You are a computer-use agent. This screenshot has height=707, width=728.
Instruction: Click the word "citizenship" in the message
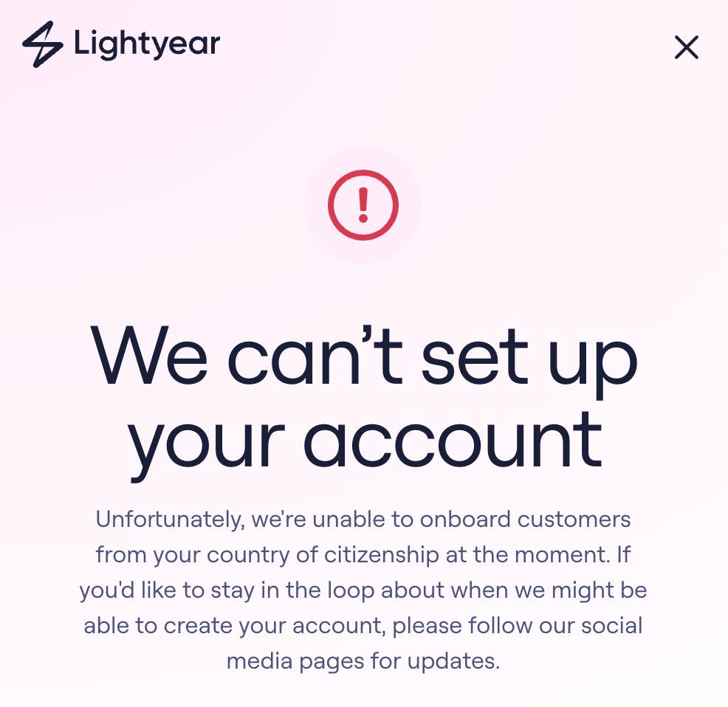[382, 555]
